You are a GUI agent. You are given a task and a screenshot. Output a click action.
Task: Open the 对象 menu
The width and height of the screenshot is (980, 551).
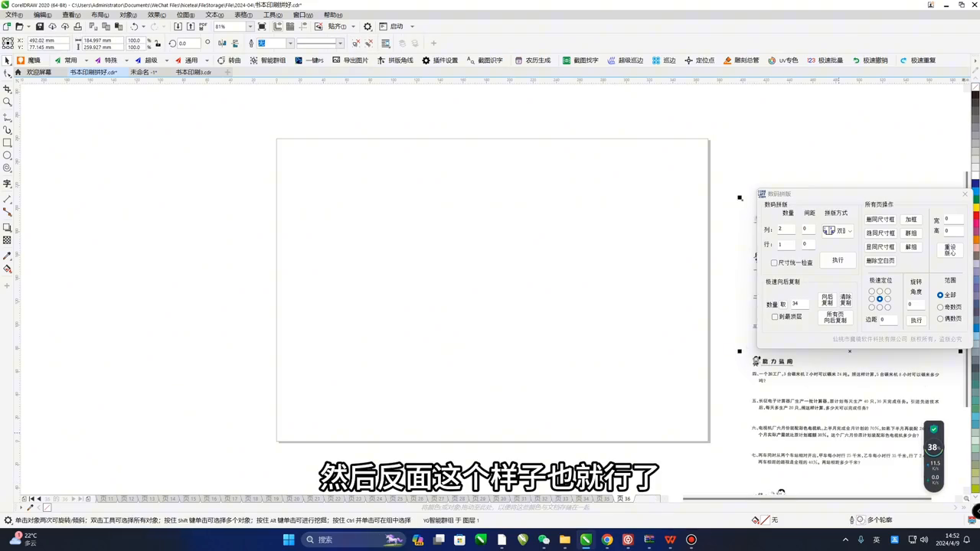[128, 15]
